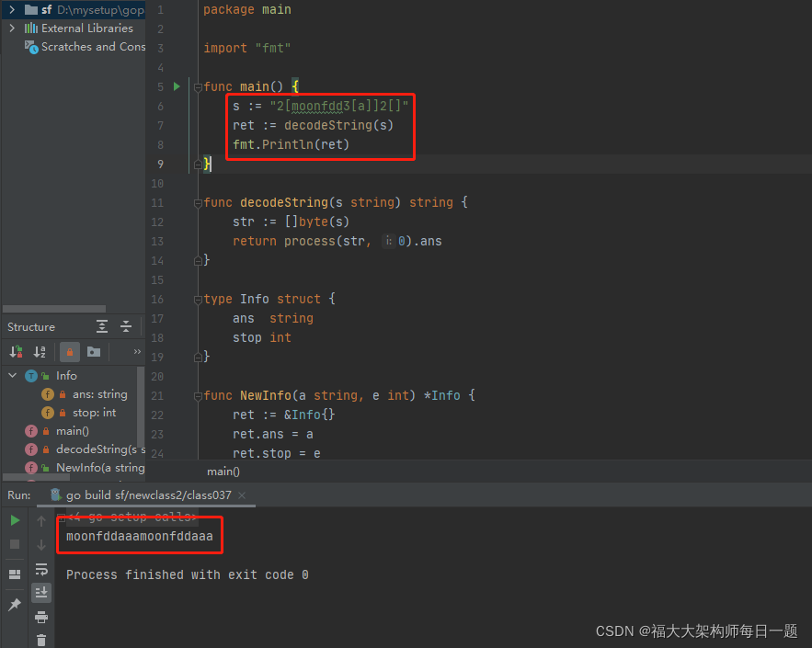Click Expand All in Structure panel
This screenshot has width=812, height=648.
102,326
